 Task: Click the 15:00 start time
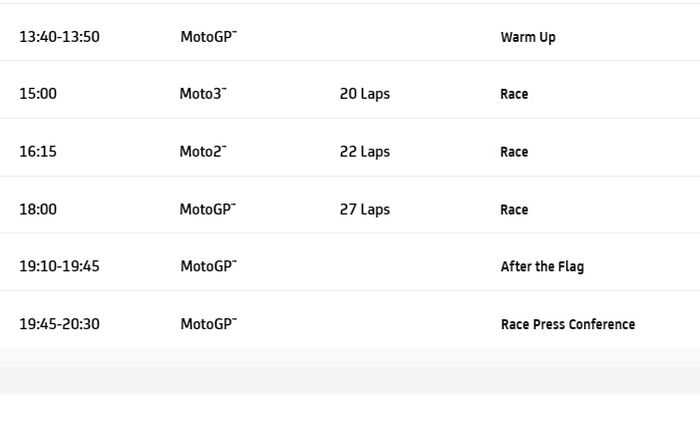point(38,94)
